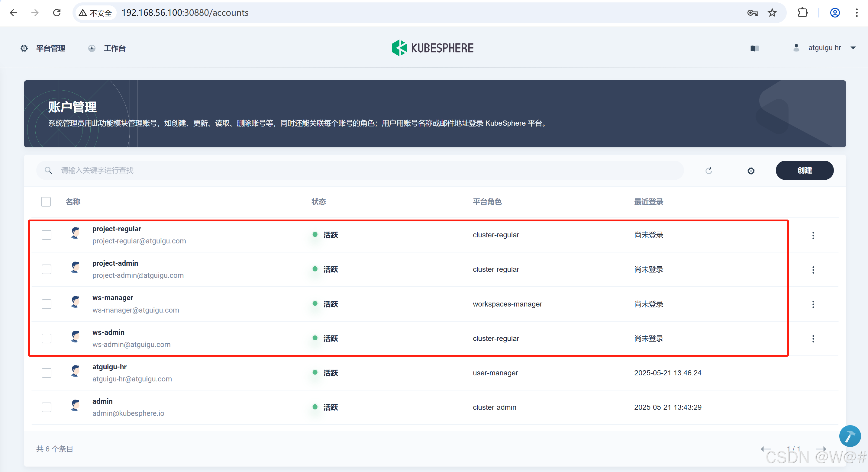Open the ws-manager account link
This screenshot has width=868, height=472.
(113, 297)
